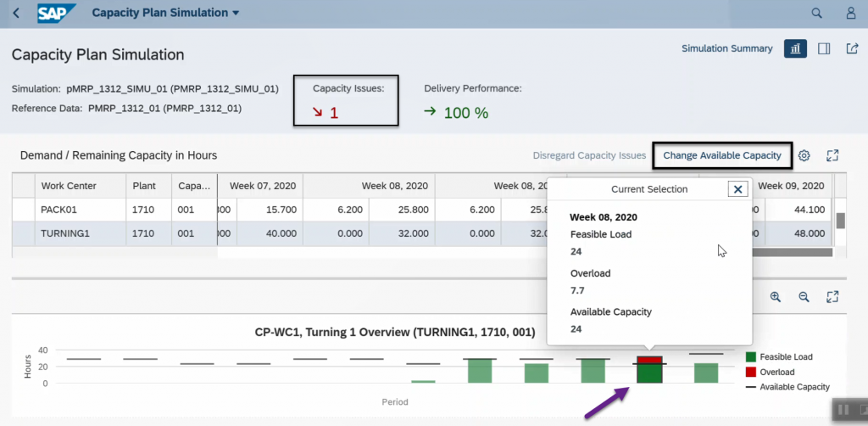The height and width of the screenshot is (426, 868).
Task: Click the row selector of the TURNING1 row
Action: pos(23,233)
